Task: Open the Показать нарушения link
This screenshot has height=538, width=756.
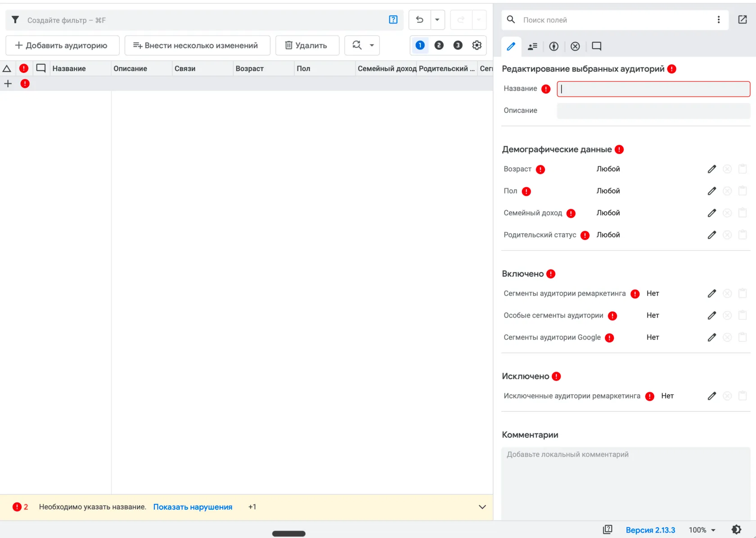Action: pos(193,507)
